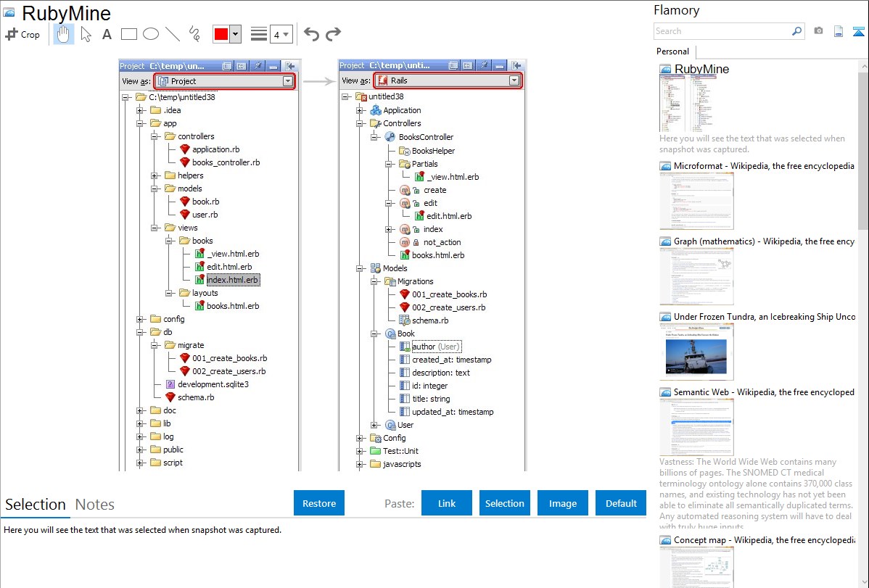The image size is (869, 588).
Task: Click the undo arrow
Action: [x=311, y=34]
